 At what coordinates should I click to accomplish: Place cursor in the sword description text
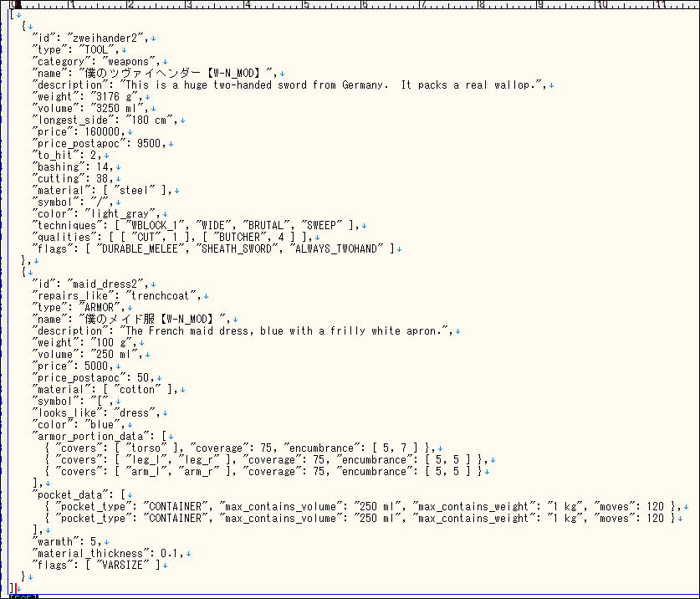pyautogui.click(x=335, y=85)
